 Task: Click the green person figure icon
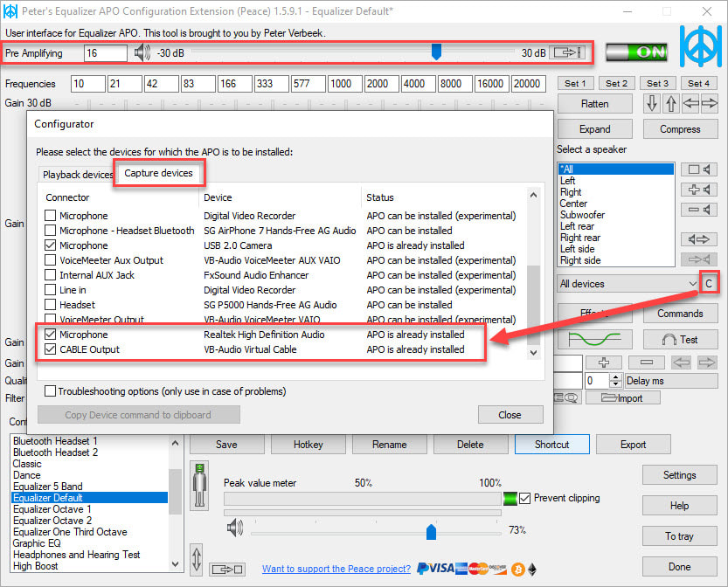(x=199, y=485)
